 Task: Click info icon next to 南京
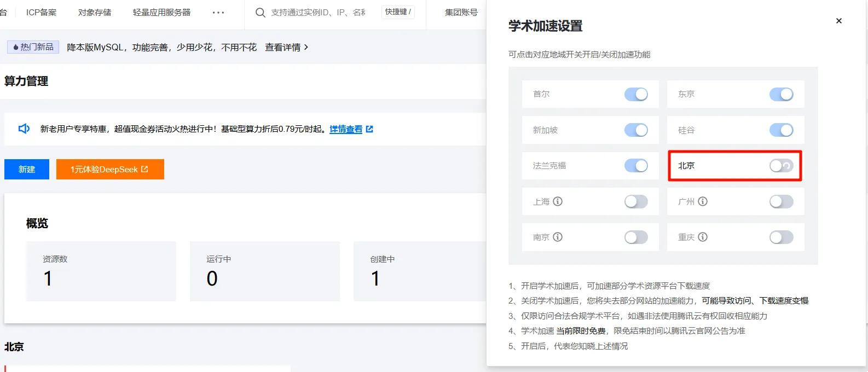[558, 237]
